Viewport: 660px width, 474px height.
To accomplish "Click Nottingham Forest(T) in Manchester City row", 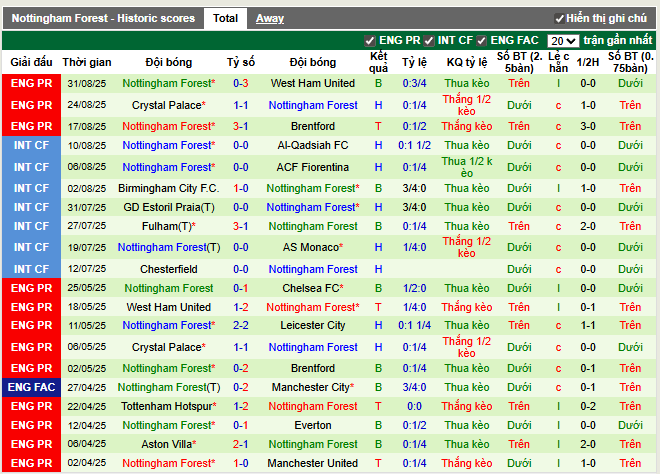I will point(168,387).
